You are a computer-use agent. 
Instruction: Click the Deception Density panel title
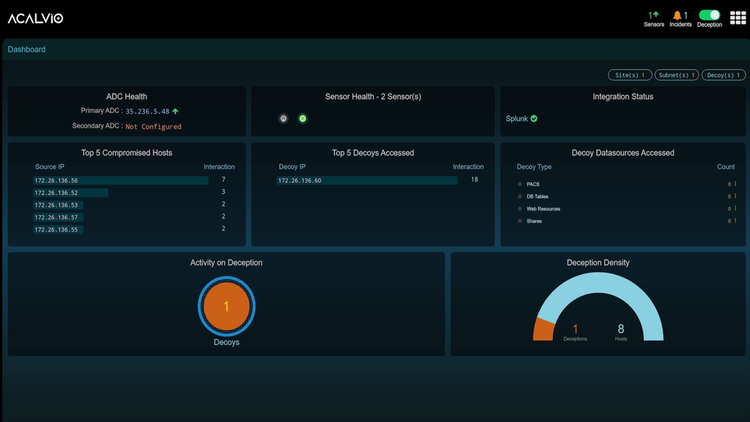click(598, 263)
